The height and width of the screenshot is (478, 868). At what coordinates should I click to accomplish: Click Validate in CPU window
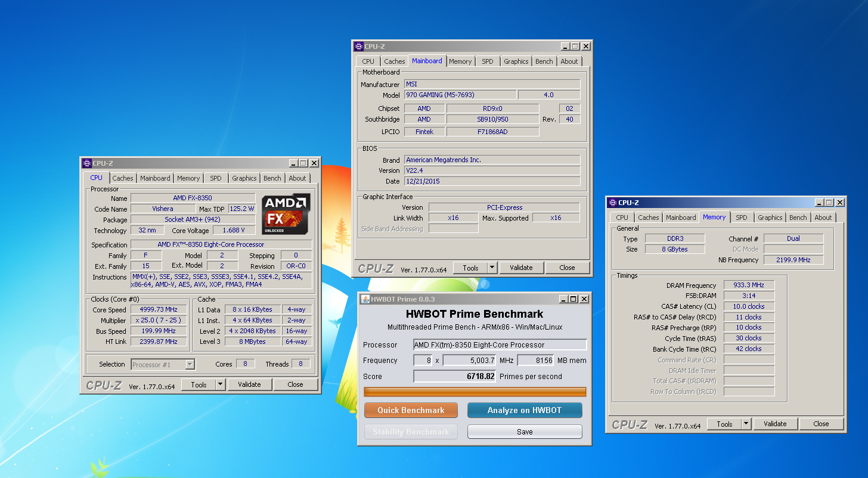tap(249, 384)
